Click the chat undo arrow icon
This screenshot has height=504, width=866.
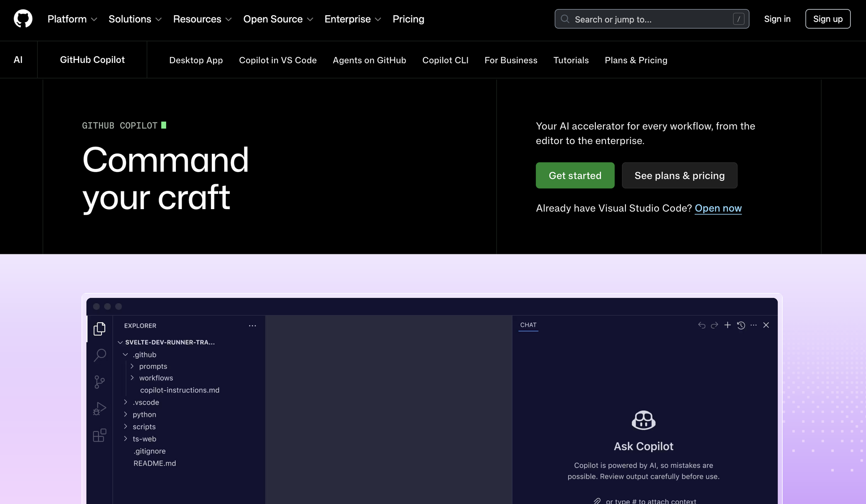702,325
